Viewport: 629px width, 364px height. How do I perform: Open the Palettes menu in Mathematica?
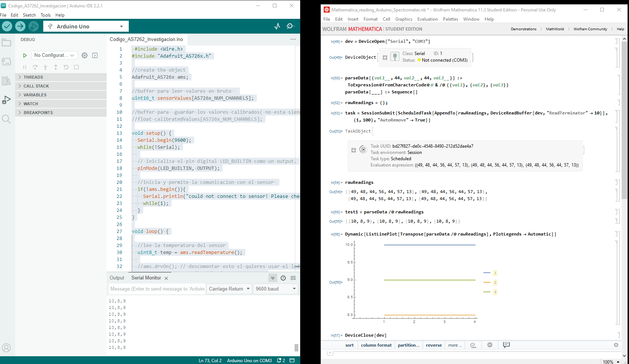pyautogui.click(x=450, y=19)
